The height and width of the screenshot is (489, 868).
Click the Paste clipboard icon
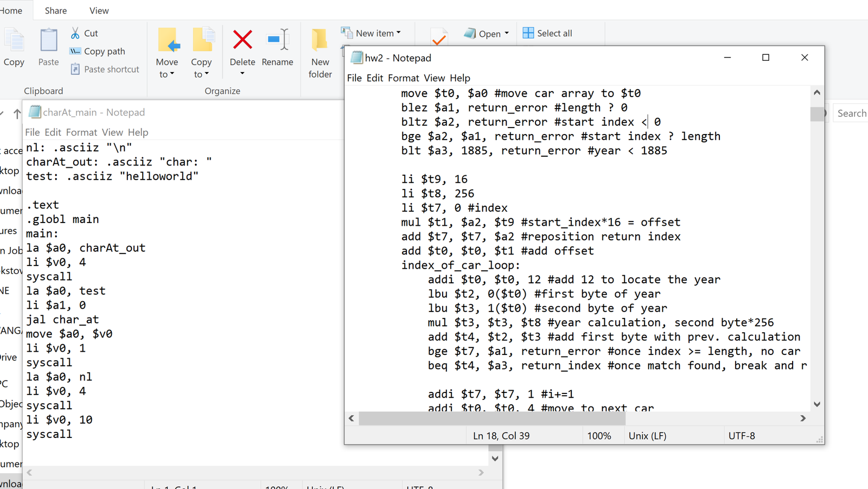48,41
